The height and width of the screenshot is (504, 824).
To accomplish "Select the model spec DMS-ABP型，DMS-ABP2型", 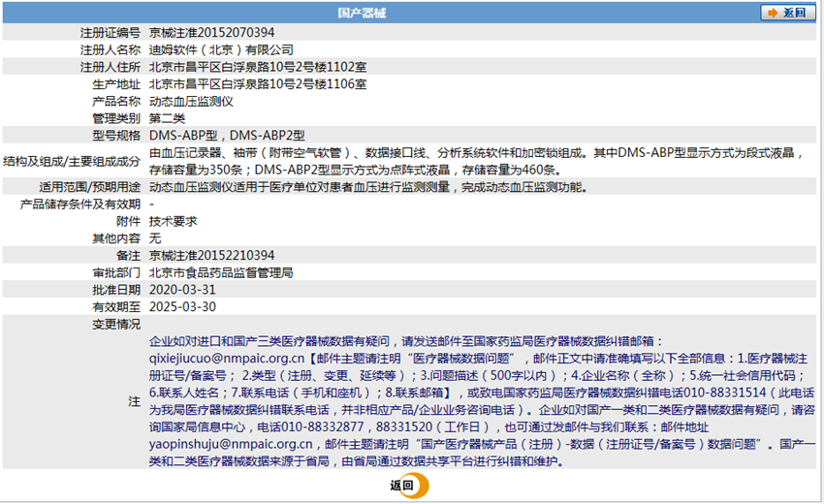I will 227,136.
